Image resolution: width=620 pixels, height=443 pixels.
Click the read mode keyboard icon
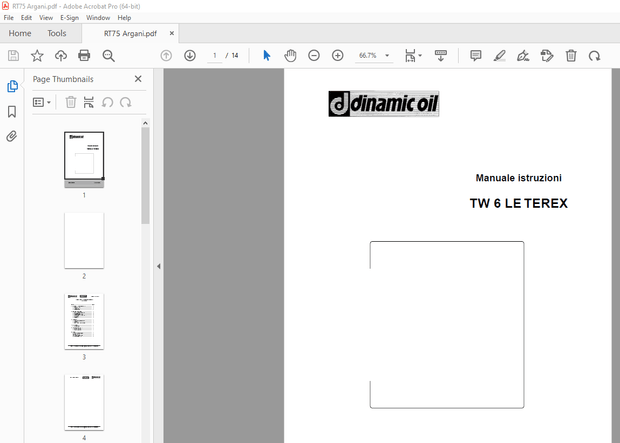click(x=440, y=55)
